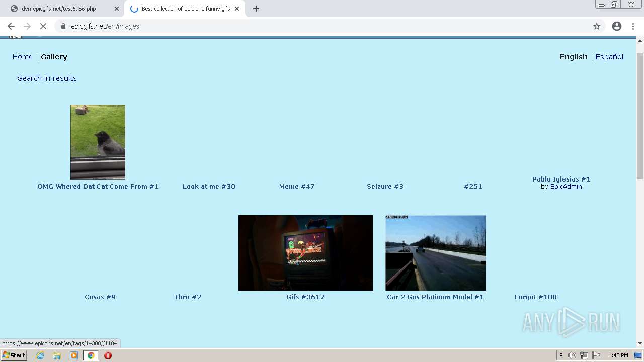Open the network tray icon
This screenshot has height=362, width=644.
tap(584, 355)
